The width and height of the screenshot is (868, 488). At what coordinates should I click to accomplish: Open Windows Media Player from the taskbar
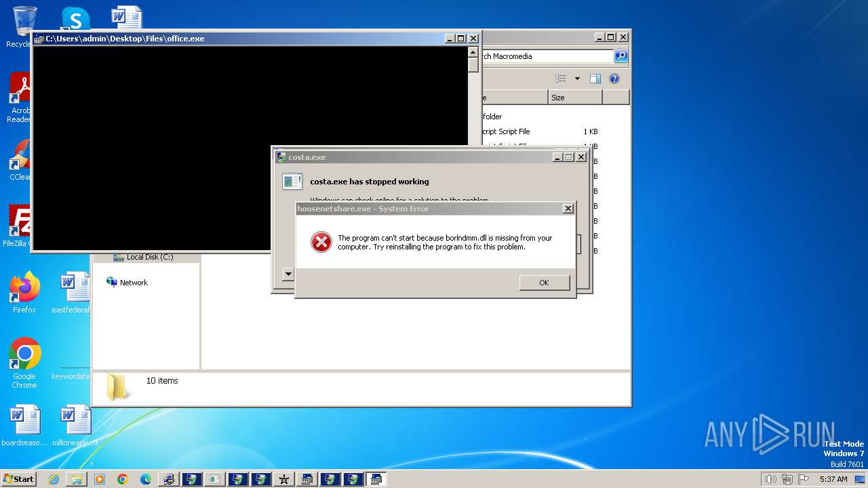pyautogui.click(x=100, y=479)
